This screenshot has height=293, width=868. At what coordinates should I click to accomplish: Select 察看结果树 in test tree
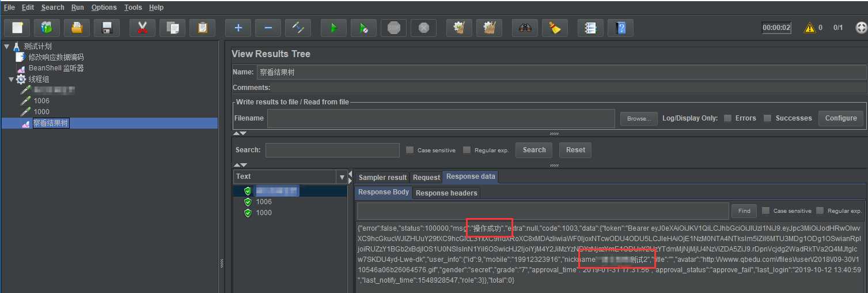click(51, 123)
